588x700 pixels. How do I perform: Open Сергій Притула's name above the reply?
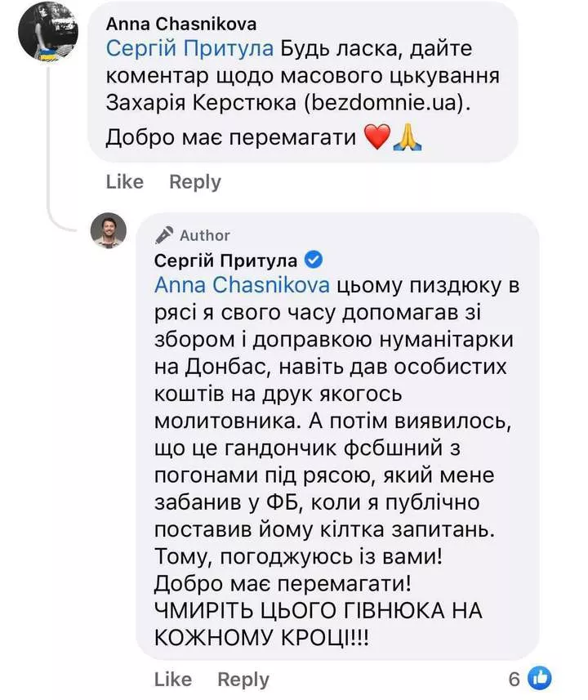tap(225, 260)
